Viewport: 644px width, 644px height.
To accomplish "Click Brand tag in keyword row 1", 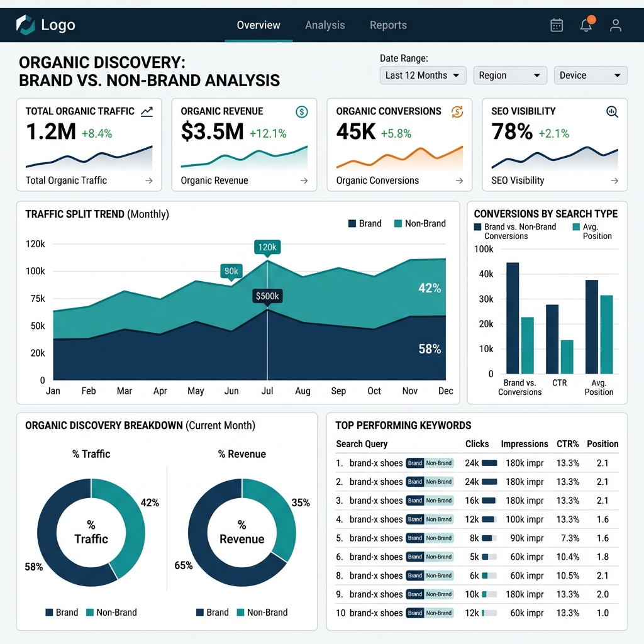I will coord(415,463).
